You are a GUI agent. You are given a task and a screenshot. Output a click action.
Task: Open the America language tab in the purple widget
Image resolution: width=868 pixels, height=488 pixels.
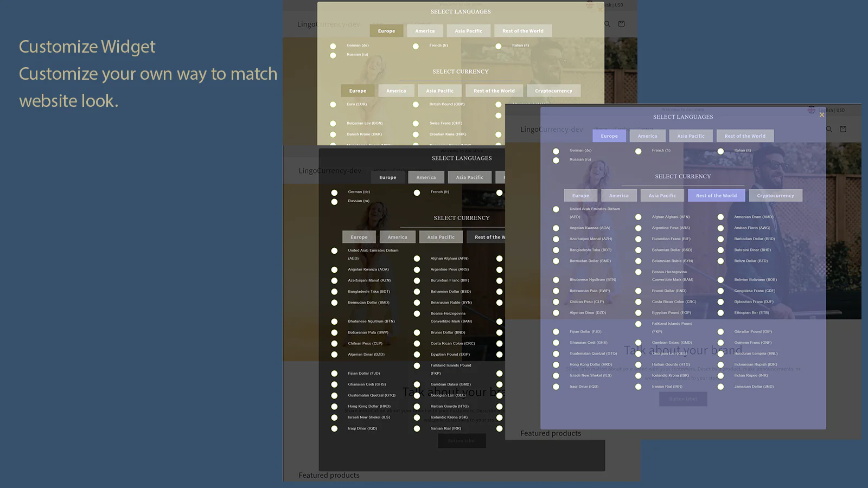[x=647, y=136]
